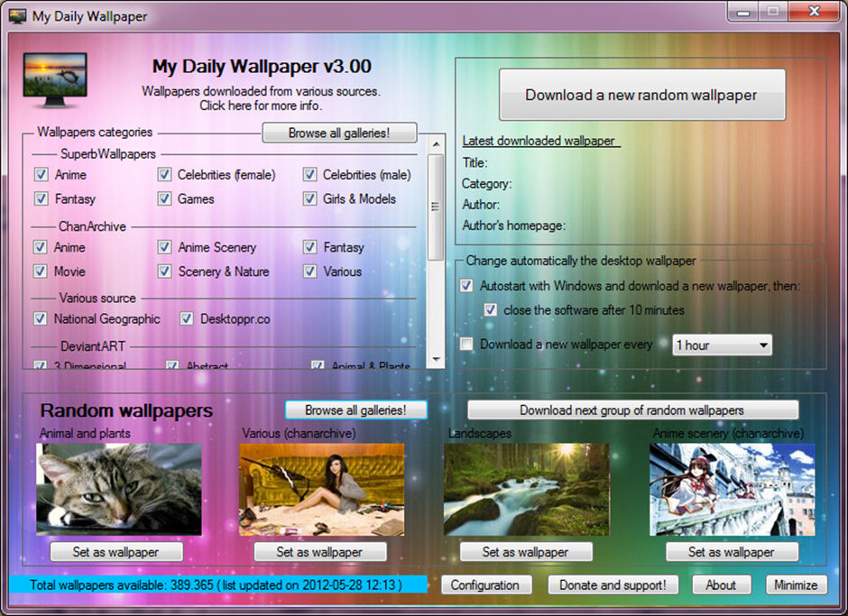Uncheck Celebrities (female) category
The width and height of the screenshot is (848, 616).
164,175
